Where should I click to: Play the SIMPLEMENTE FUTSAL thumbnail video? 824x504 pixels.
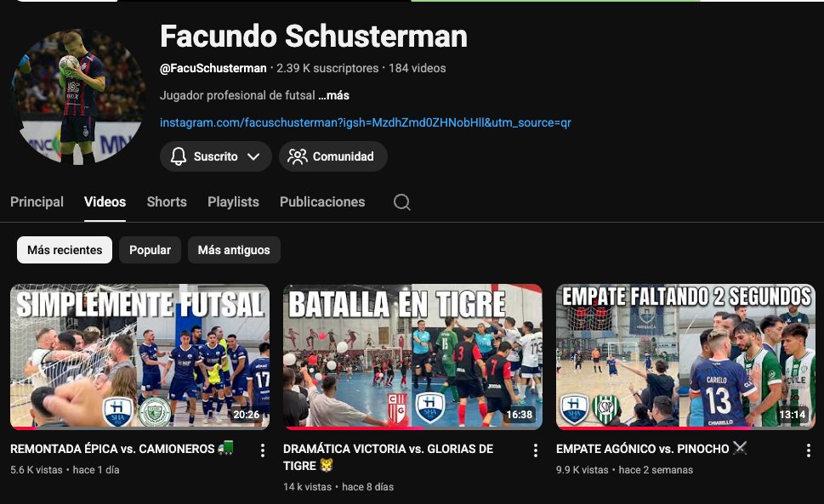click(139, 356)
